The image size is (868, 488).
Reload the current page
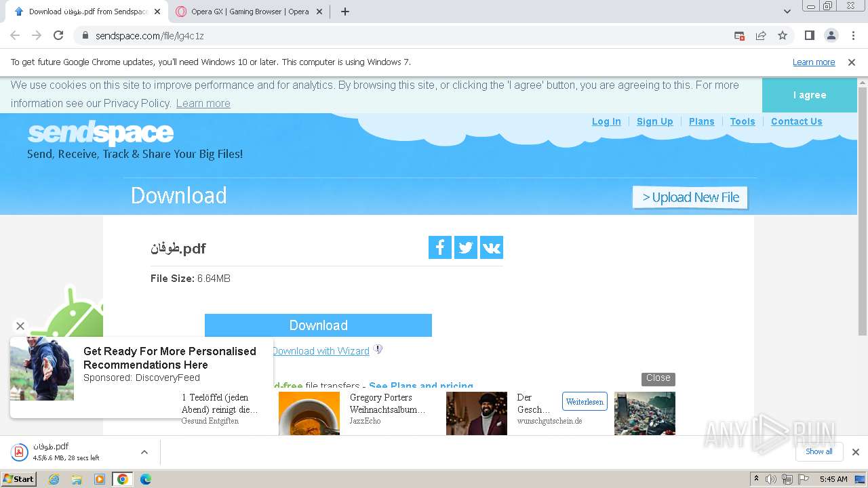point(58,35)
